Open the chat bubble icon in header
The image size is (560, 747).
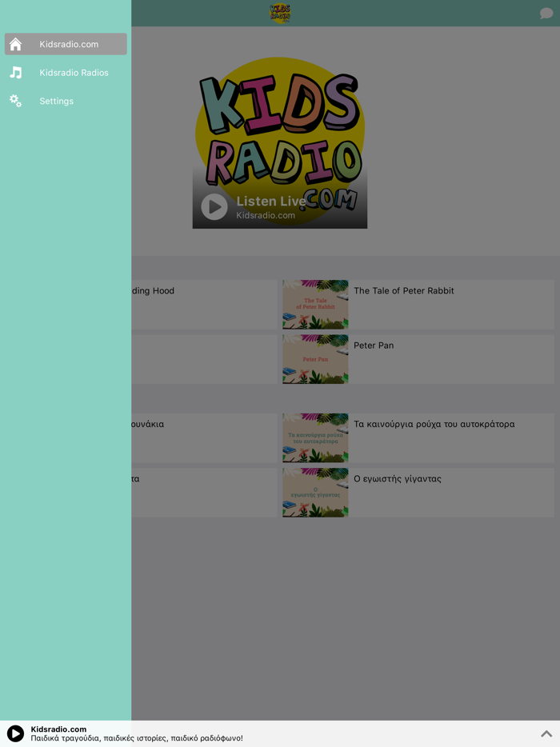coord(546,14)
